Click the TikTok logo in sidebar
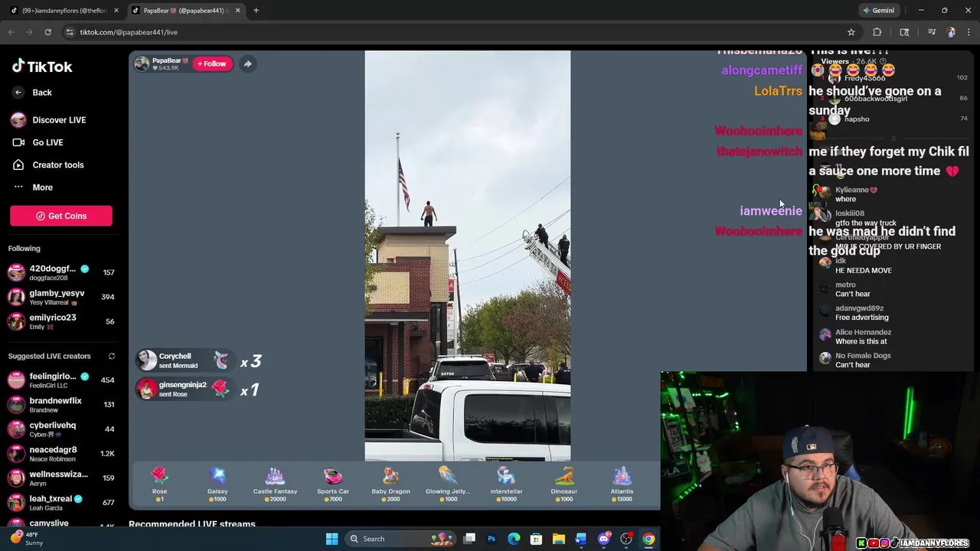This screenshot has height=551, width=980. pos(42,67)
